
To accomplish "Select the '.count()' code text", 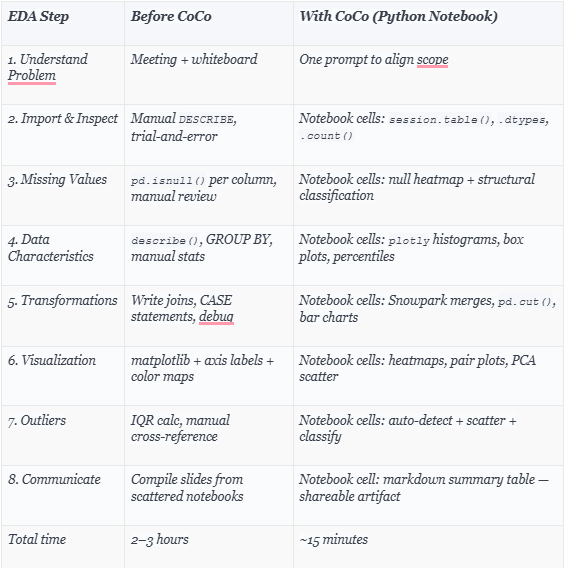I will pyautogui.click(x=326, y=136).
